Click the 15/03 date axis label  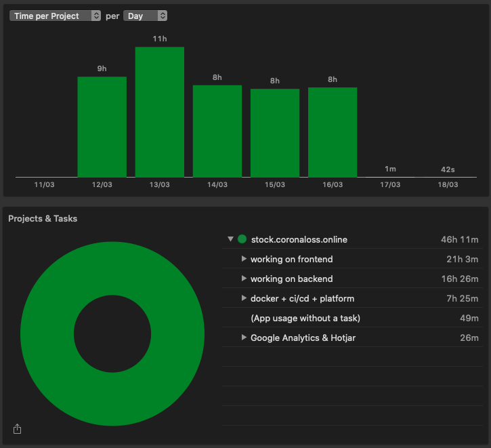tap(275, 184)
